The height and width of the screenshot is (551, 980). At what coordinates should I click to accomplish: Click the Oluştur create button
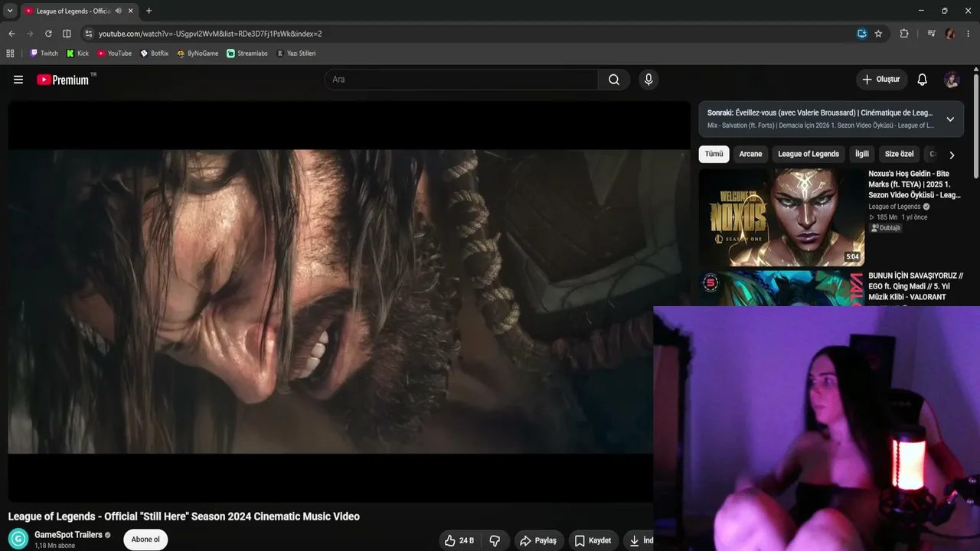(881, 80)
